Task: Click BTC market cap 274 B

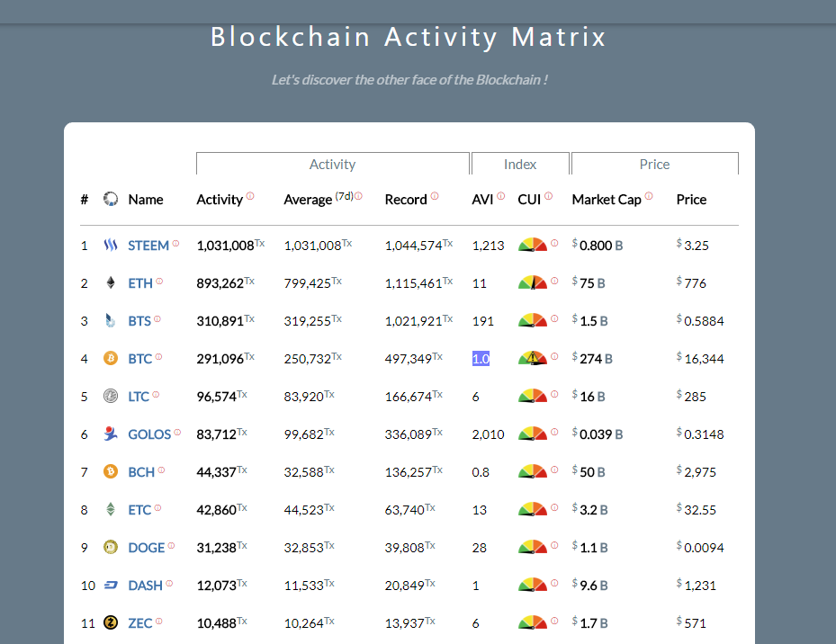Action: click(592, 359)
